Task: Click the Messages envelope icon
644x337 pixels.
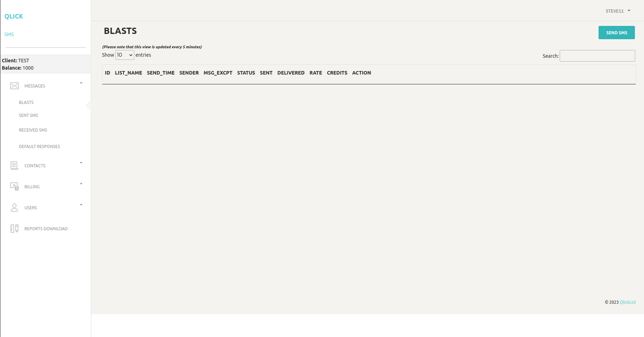Action: 14,86
